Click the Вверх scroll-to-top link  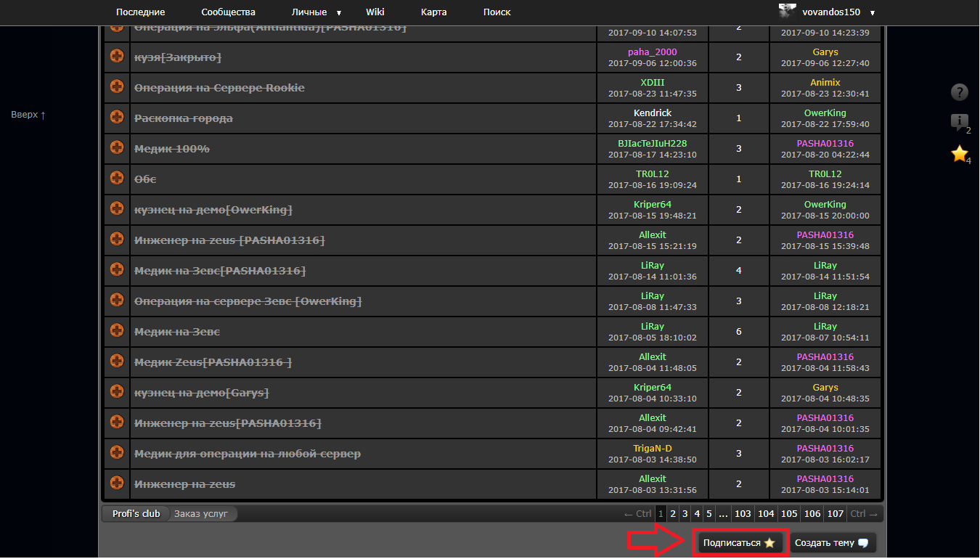28,115
